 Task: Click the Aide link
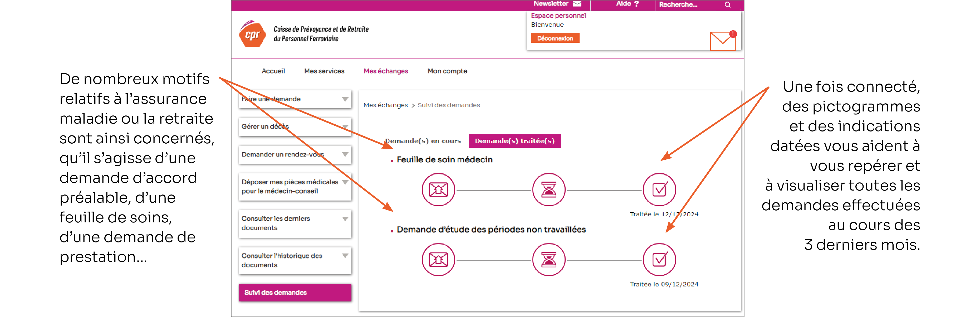tap(623, 4)
